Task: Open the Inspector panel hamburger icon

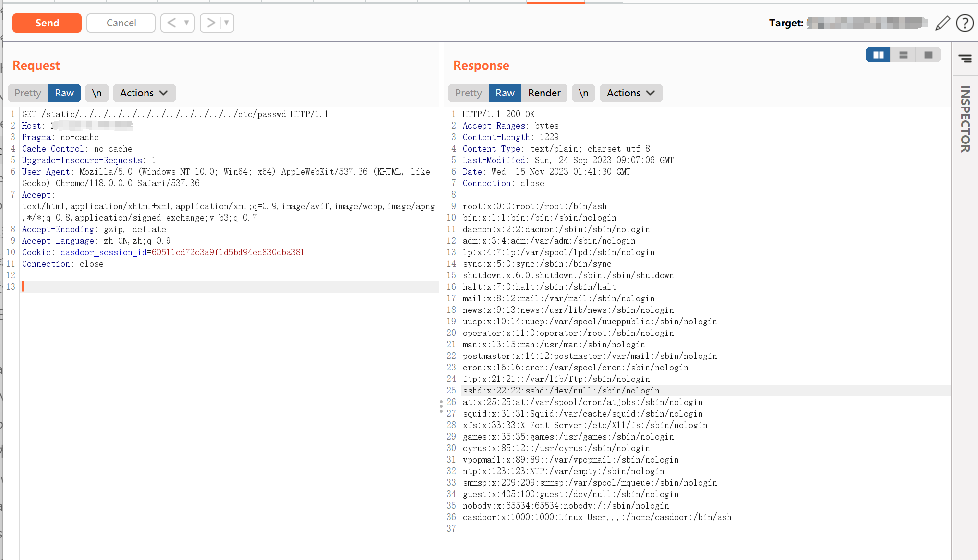Action: coord(965,59)
